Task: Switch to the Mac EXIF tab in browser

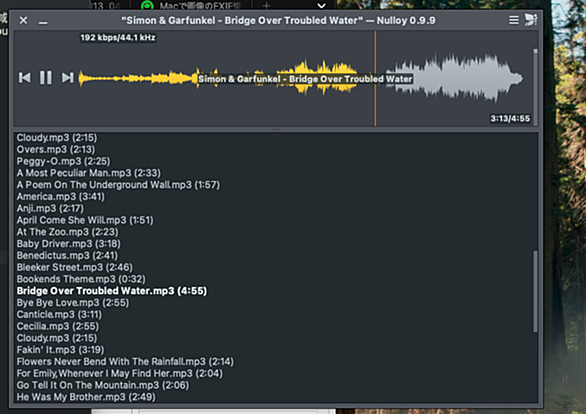Action: pos(191,5)
